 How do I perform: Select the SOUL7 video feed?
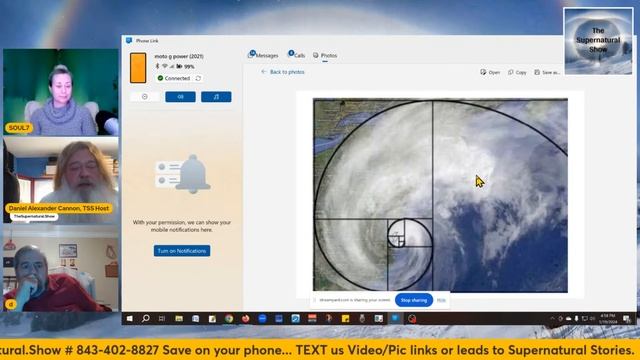point(61,92)
